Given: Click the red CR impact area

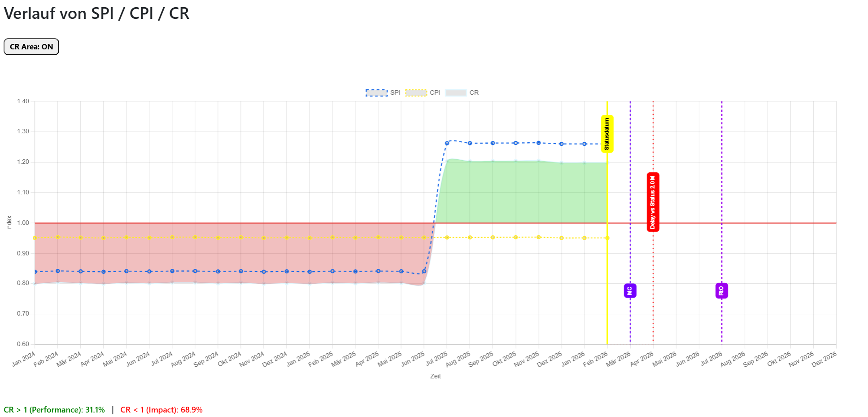Looking at the screenshot, I should point(224,256).
